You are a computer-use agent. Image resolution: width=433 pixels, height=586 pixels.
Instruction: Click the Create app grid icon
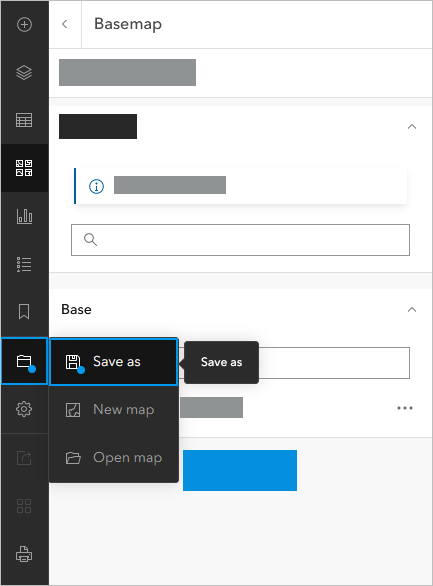pyautogui.click(x=24, y=506)
